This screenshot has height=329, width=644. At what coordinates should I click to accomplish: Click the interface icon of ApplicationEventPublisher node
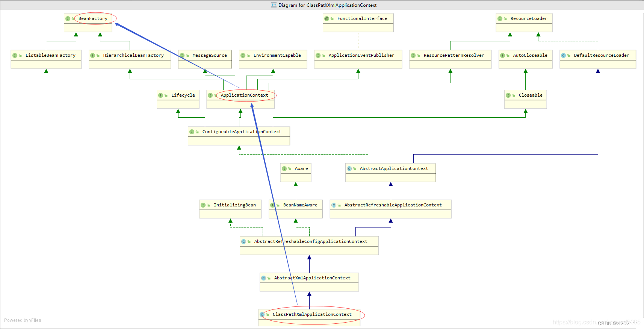(x=318, y=55)
